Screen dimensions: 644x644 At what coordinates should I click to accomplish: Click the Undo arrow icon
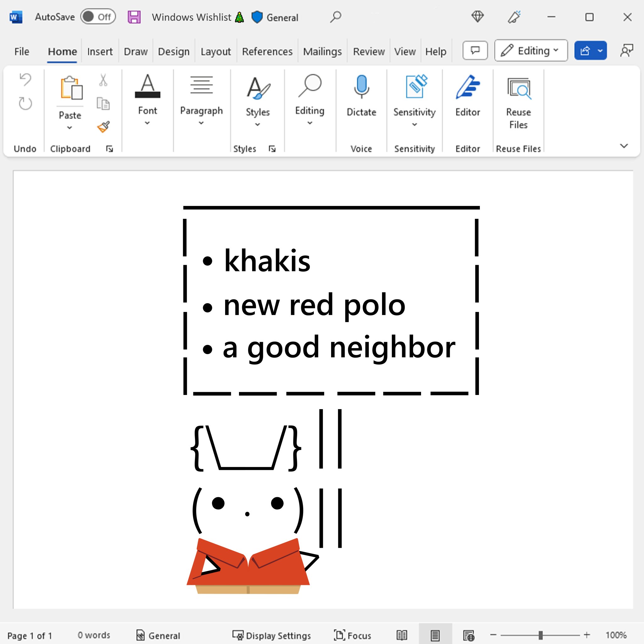click(25, 80)
